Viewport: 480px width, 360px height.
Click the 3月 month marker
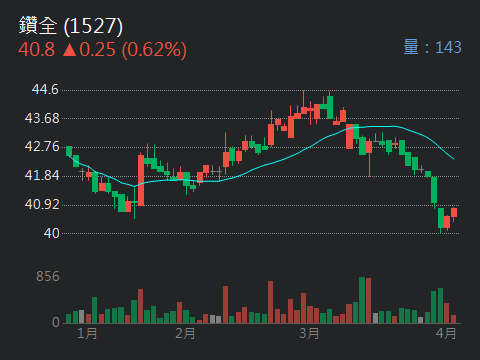(x=309, y=333)
